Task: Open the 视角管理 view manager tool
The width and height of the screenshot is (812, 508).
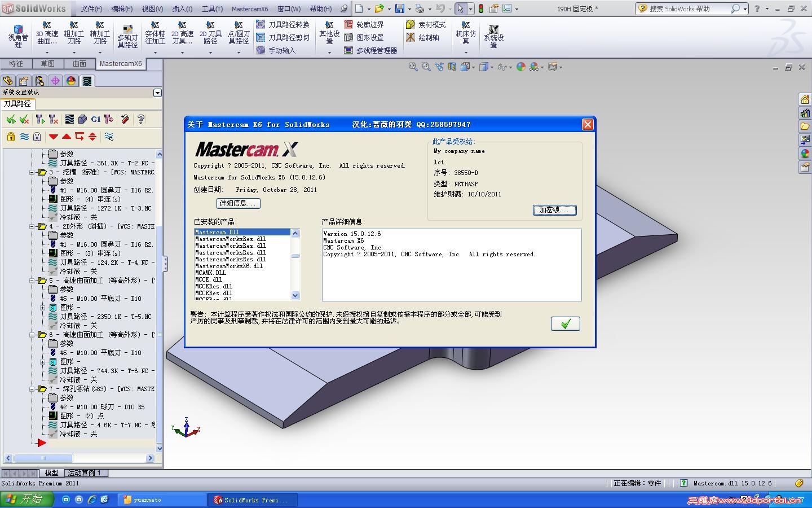Action: point(18,36)
